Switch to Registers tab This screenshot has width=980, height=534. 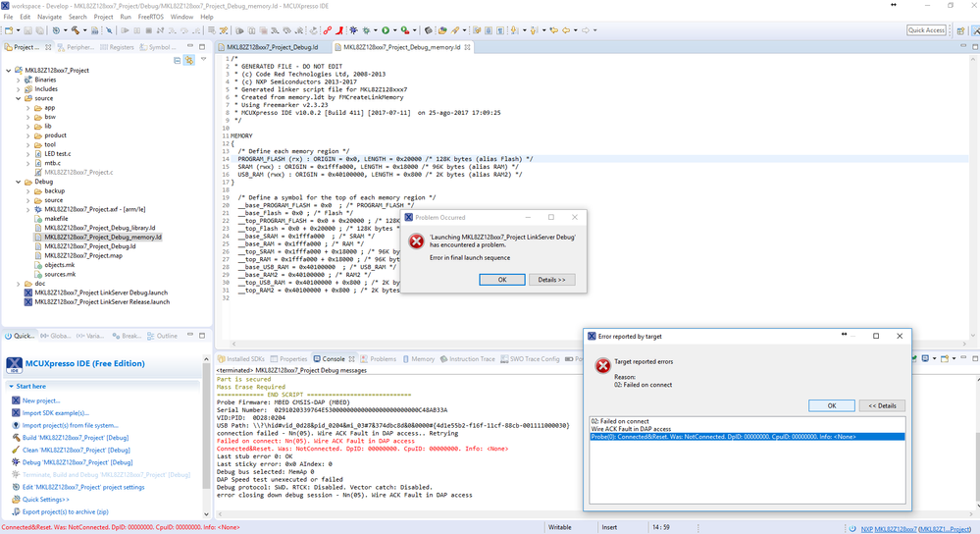pos(117,47)
